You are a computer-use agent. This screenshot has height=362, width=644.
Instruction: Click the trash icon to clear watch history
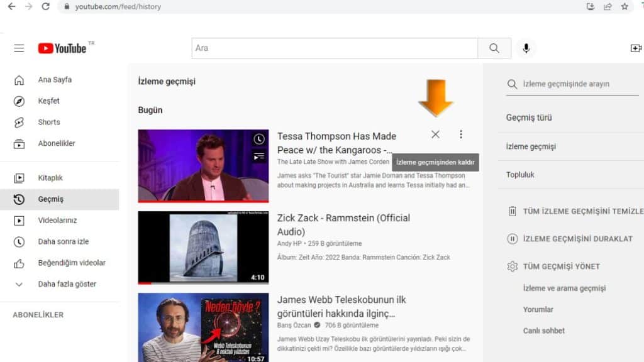[x=512, y=211]
